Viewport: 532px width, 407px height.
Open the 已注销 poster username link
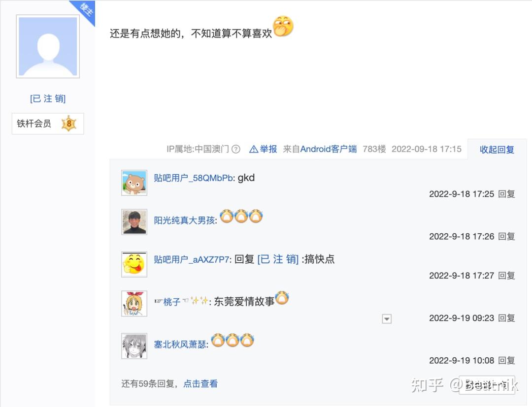(48, 98)
